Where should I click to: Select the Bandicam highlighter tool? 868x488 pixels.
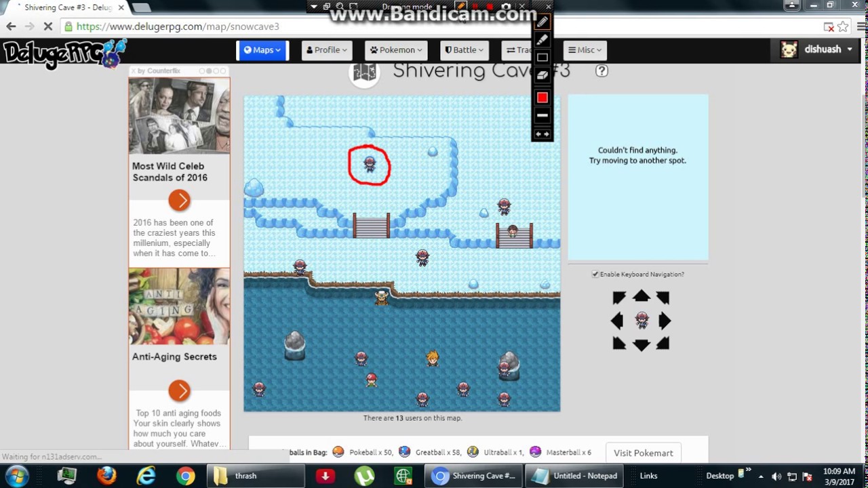[542, 40]
